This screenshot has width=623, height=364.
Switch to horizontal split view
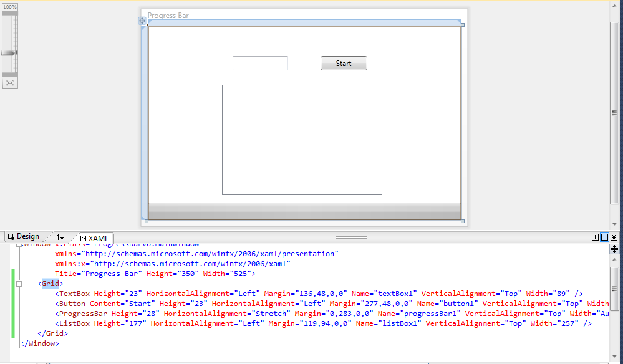pyautogui.click(x=603, y=237)
